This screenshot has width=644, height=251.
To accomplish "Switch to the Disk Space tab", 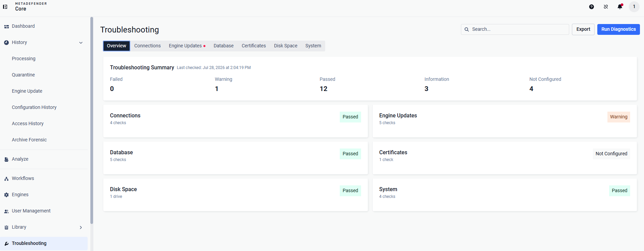I will coord(286,46).
